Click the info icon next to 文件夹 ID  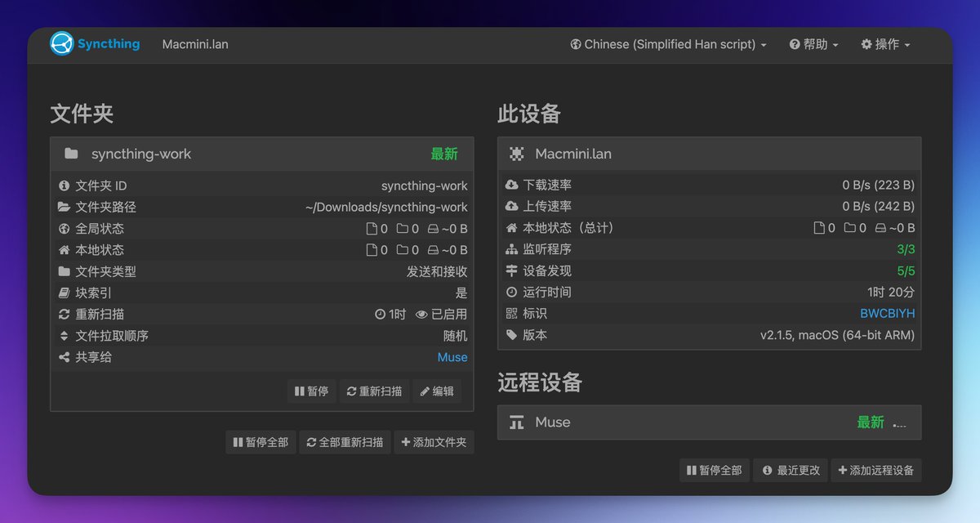65,186
